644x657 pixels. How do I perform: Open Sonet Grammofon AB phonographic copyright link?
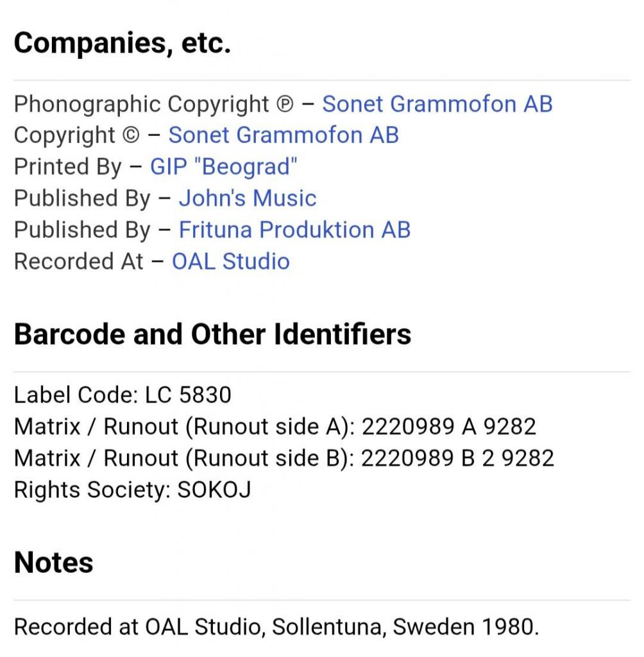point(437,104)
